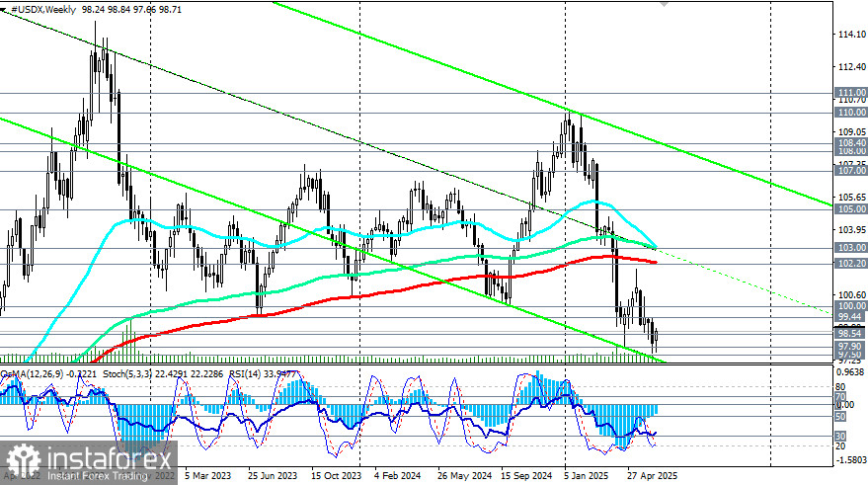This screenshot has width=868, height=485.
Task: Click the 30 level on indicator scale
Action: tap(840, 437)
